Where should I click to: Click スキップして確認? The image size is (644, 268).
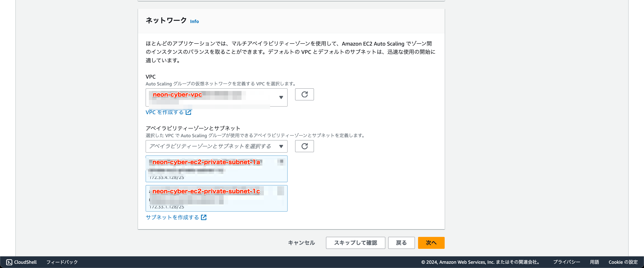pyautogui.click(x=355, y=242)
